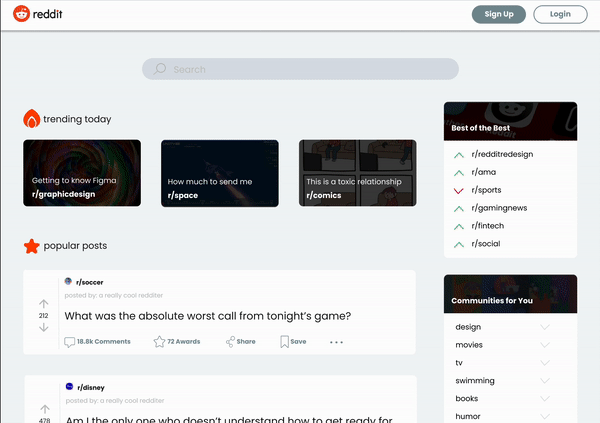Click the trending today flame icon
Viewport: 600px width, 423px height.
pos(32,119)
